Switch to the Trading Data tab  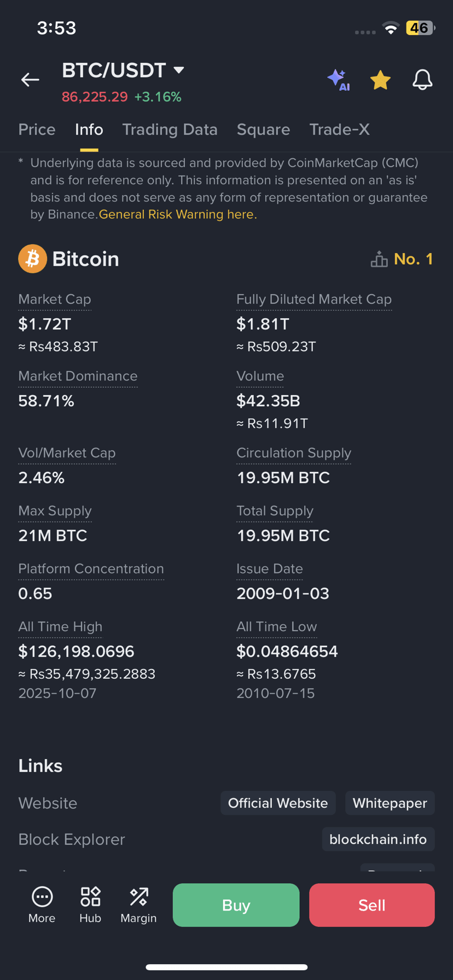click(170, 130)
